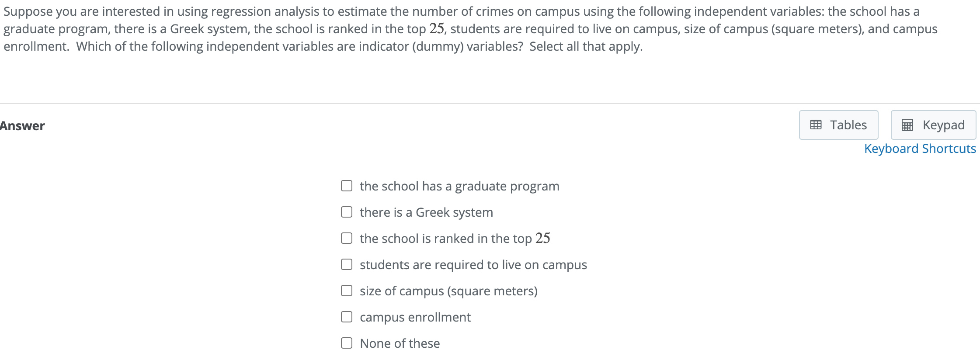
Task: Click the "there is a Greek system" label
Action: [426, 212]
